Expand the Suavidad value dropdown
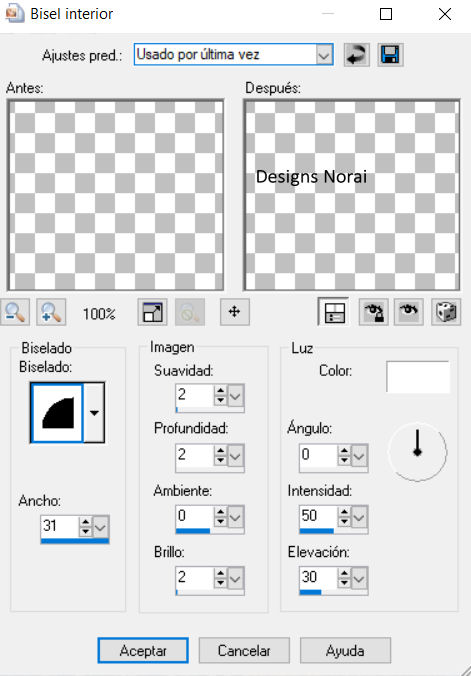Viewport: 471px width, 676px height. tap(236, 395)
